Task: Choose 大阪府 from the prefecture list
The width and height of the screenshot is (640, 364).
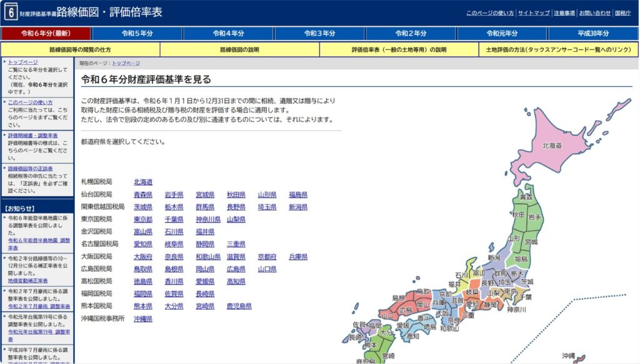Action: [x=143, y=257]
